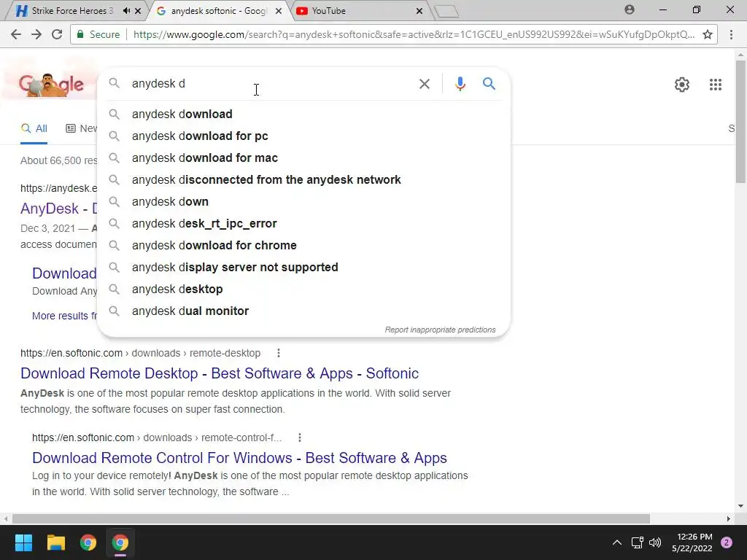Choose suggestion 'anydesk desktop'

(x=303, y=289)
